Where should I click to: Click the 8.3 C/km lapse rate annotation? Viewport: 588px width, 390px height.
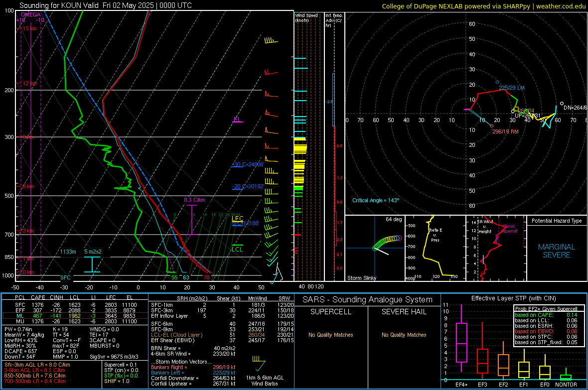194,200
